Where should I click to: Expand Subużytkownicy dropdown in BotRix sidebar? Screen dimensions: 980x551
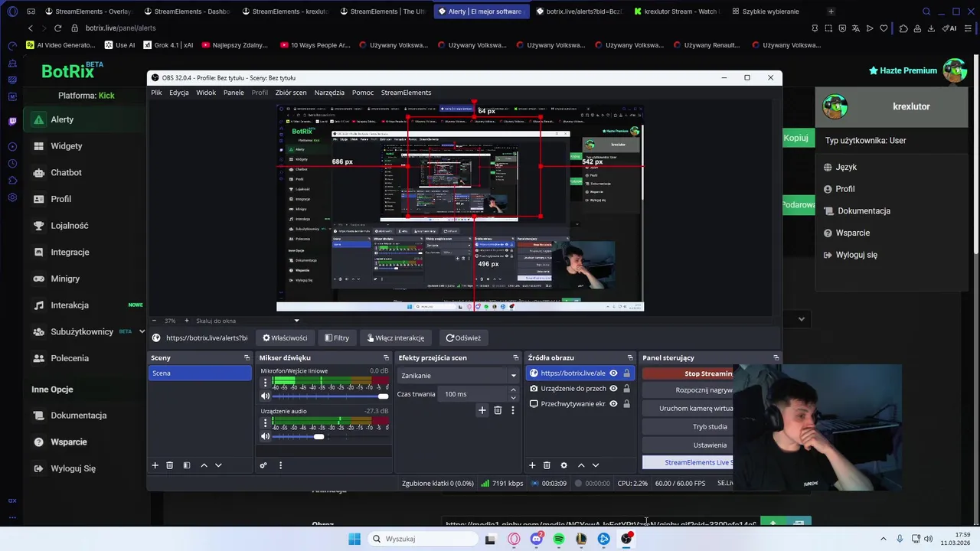[141, 332]
